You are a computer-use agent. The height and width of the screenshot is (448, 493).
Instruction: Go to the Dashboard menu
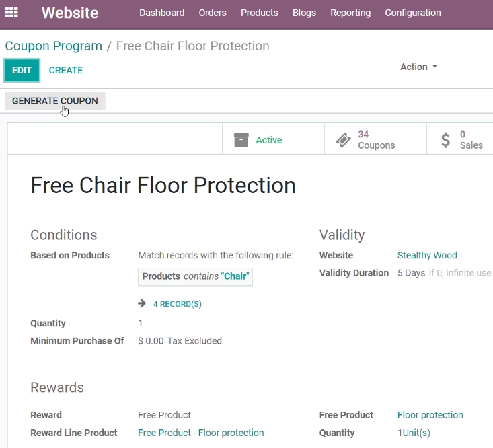161,13
